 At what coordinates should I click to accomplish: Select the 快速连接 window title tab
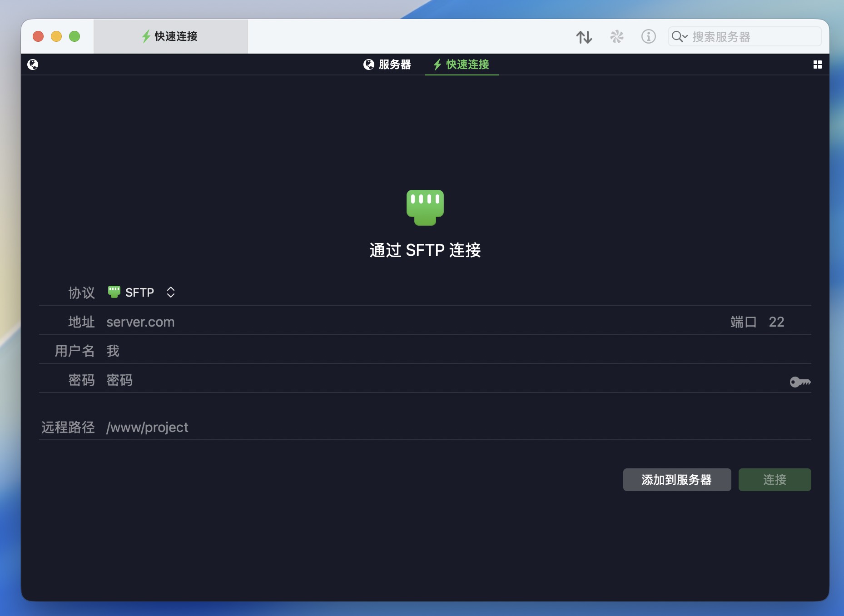(170, 36)
